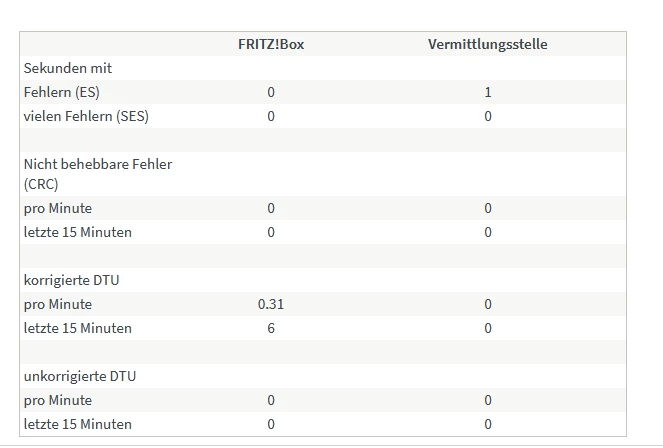Click the "Nicht behebbare Fehler (CRC)" heading

(98, 173)
